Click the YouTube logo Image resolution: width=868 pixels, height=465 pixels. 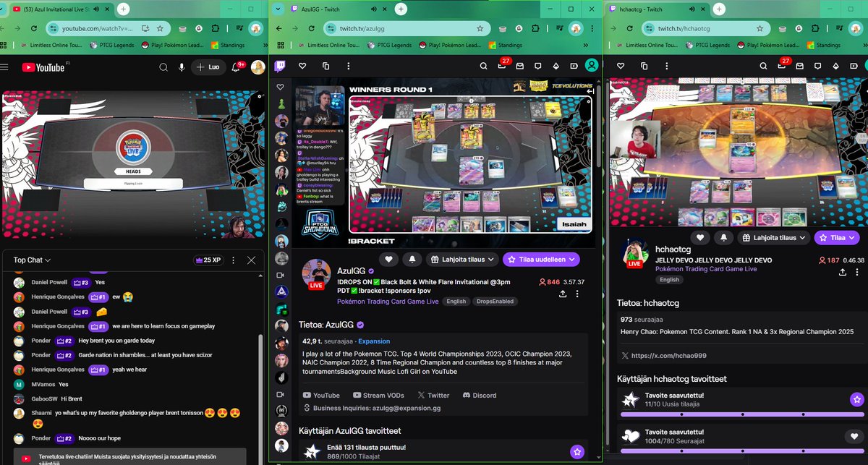43,67
